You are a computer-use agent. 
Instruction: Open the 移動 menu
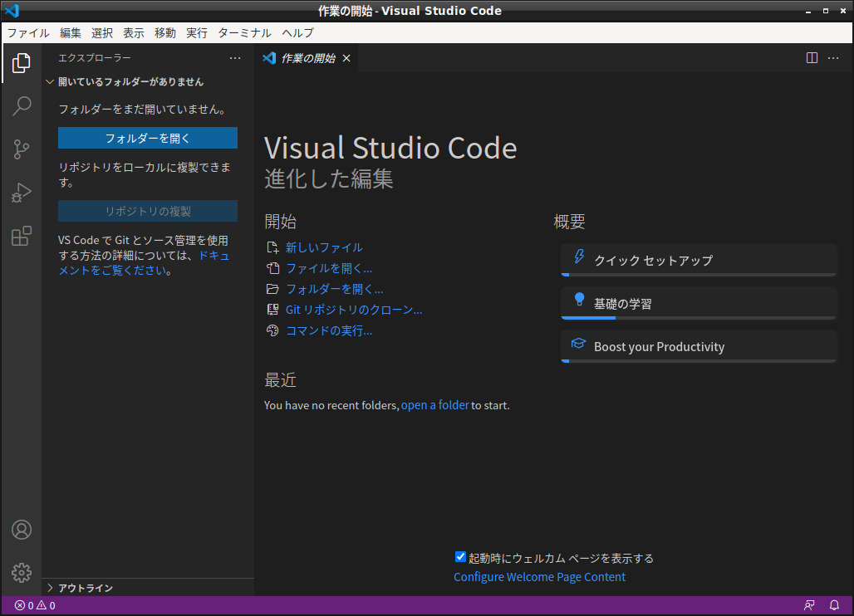pos(165,32)
